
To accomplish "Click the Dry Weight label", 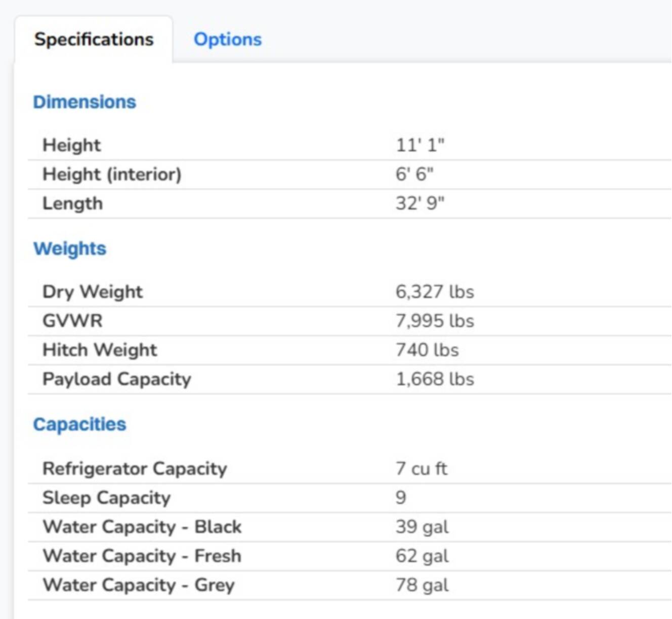I will [93, 292].
